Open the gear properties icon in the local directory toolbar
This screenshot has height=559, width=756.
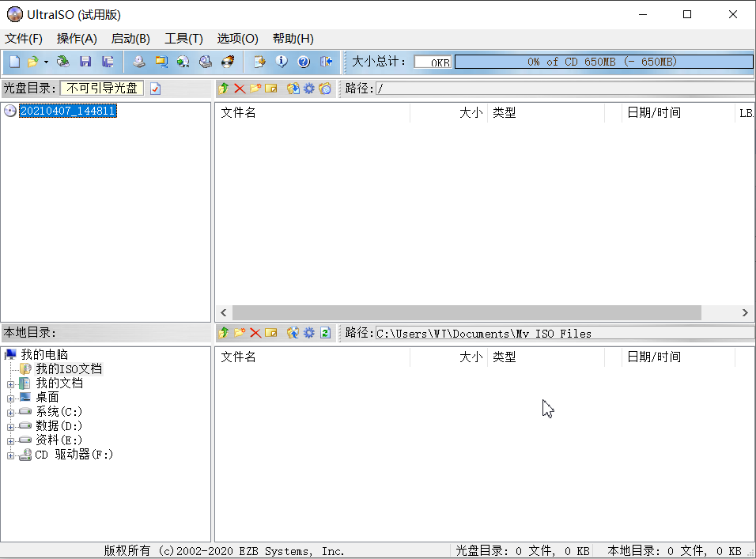click(309, 333)
